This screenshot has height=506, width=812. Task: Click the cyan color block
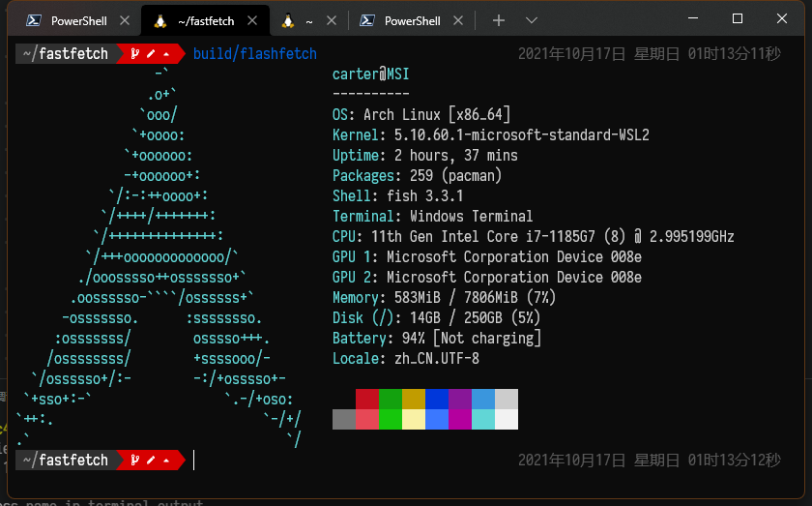483,420
